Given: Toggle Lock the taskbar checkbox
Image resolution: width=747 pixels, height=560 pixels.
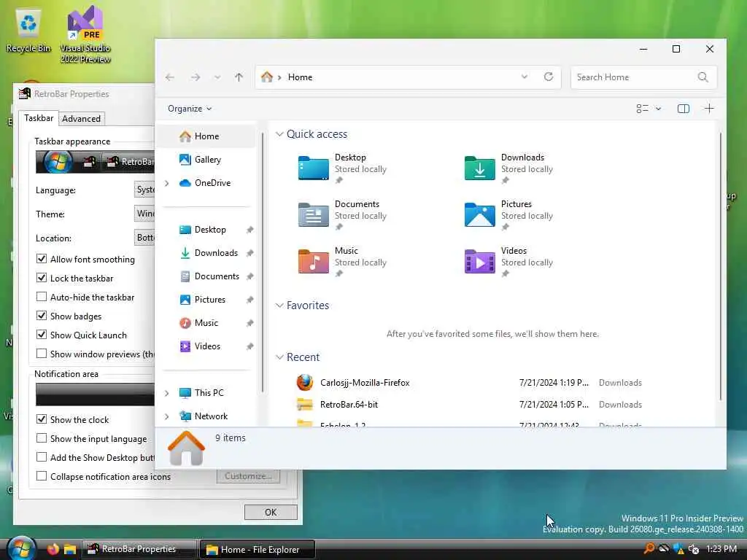Looking at the screenshot, I should click(x=42, y=278).
